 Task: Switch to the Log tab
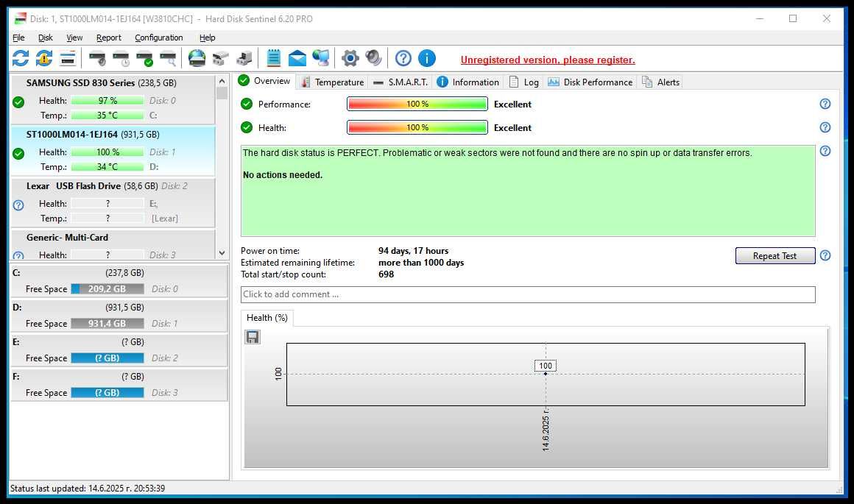click(x=524, y=82)
